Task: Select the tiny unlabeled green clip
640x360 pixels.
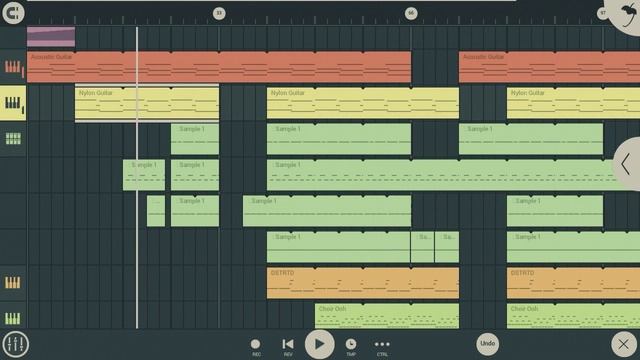Action: point(156,211)
